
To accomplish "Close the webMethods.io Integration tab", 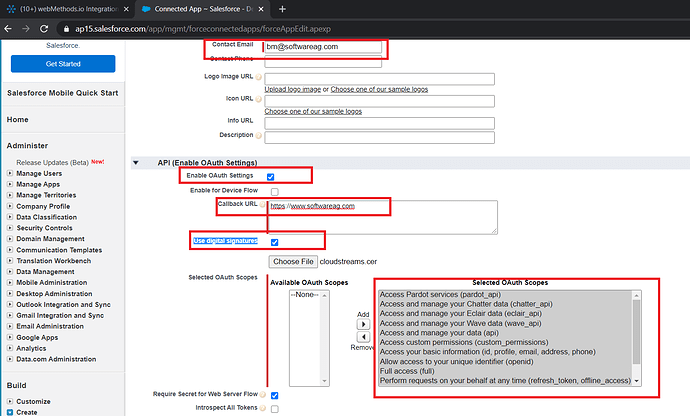I will pos(126,9).
